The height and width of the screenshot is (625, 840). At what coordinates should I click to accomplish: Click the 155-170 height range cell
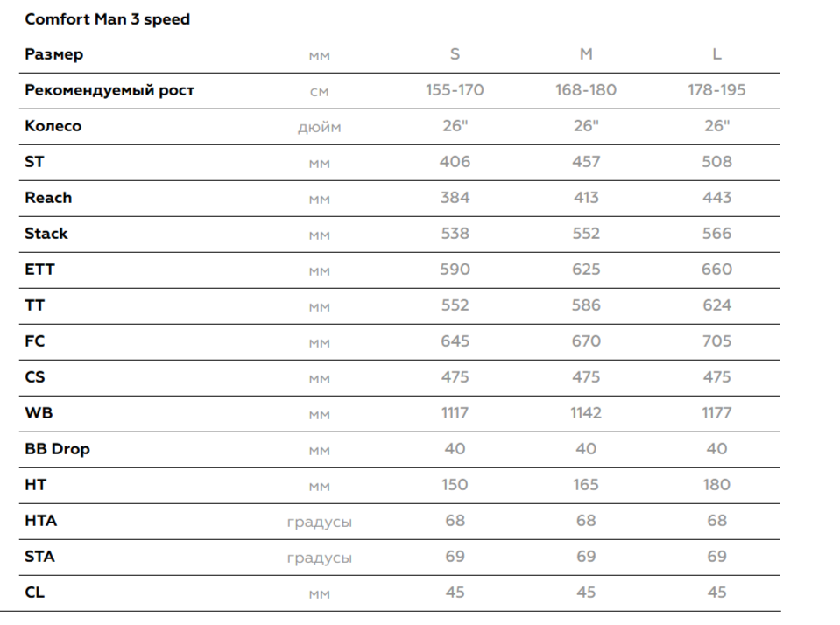(x=455, y=90)
